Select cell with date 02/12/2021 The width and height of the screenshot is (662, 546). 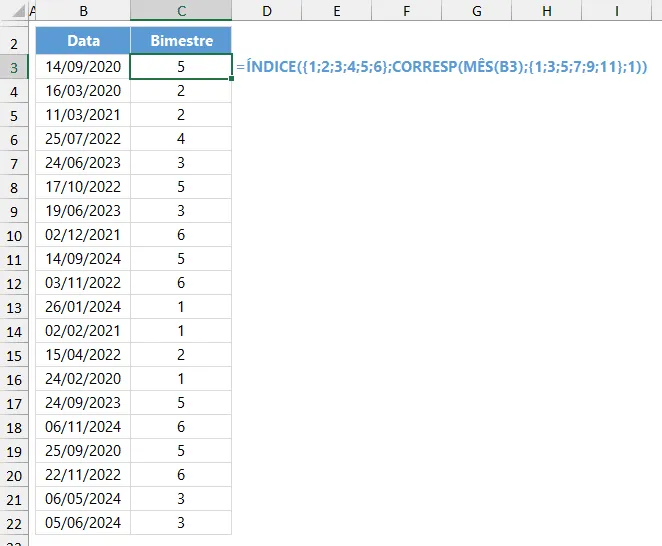coord(83,235)
